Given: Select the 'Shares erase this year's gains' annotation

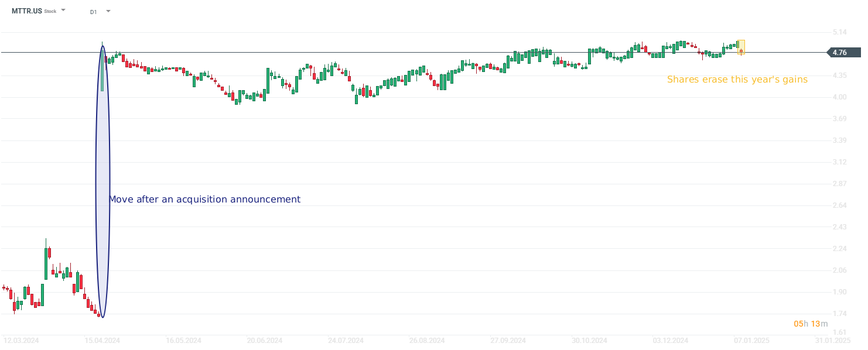Looking at the screenshot, I should point(737,80).
